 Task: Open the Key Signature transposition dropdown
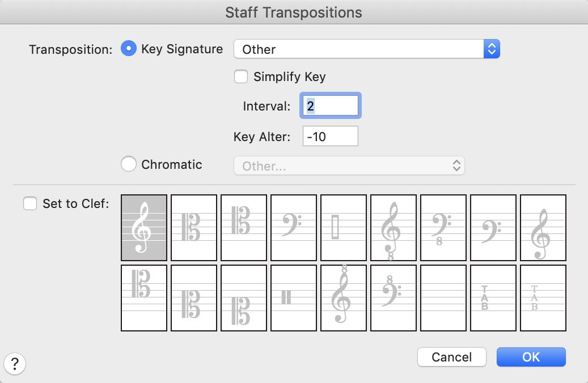click(x=367, y=49)
